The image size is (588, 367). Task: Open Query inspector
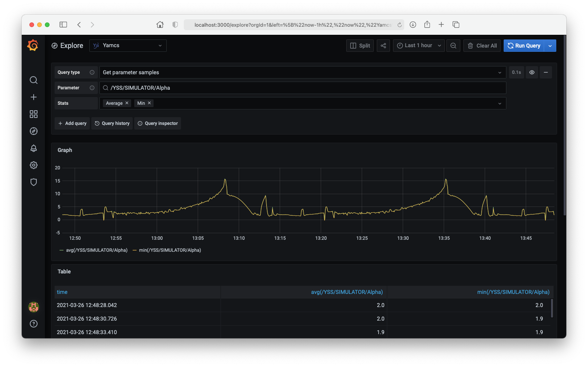coord(158,123)
